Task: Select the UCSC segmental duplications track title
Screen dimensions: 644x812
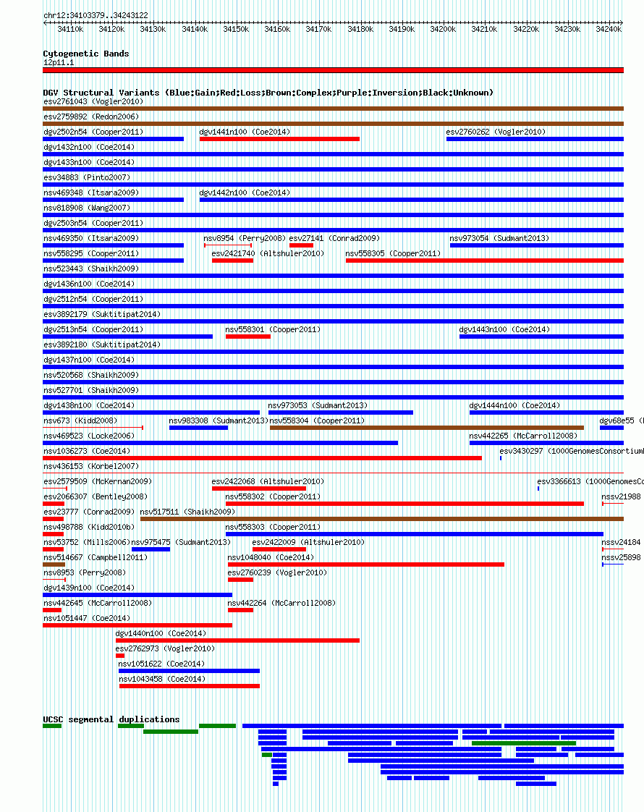Action: point(111,720)
